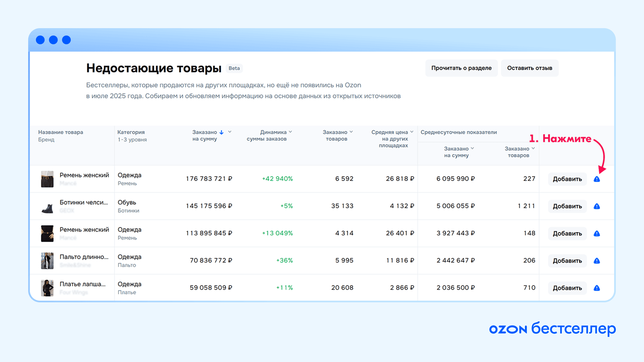Click the Обувь category cell

point(127,202)
